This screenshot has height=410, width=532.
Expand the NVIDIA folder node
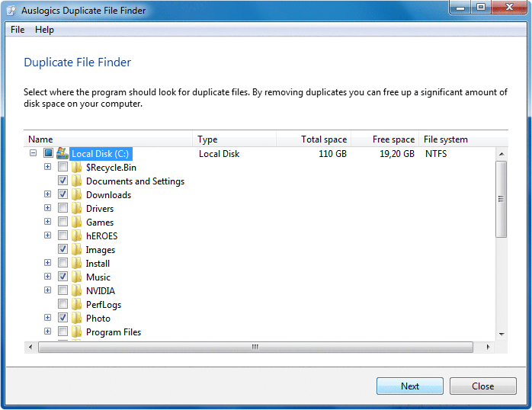pyautogui.click(x=47, y=290)
